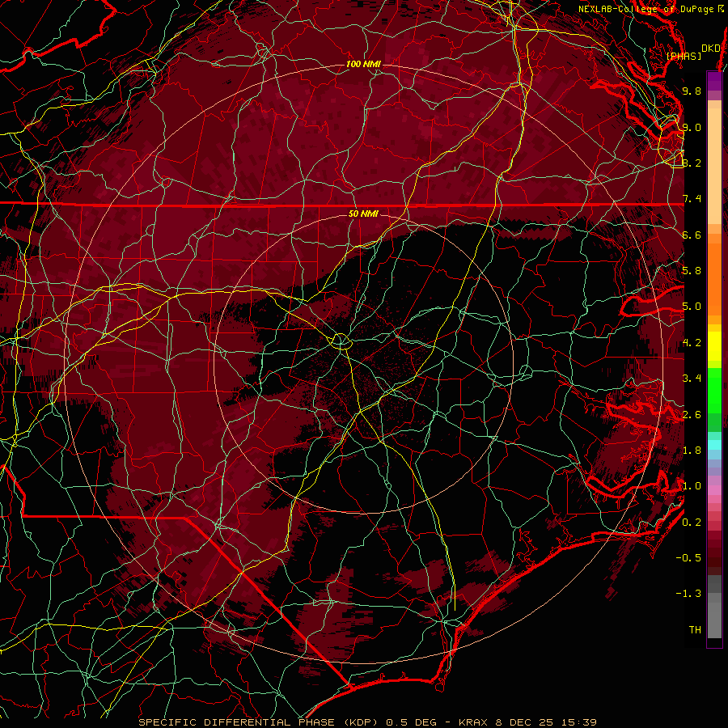The image size is (728, 728).
Task: Click the NEXLAB-College of DuPage credit text
Action: coord(651,9)
